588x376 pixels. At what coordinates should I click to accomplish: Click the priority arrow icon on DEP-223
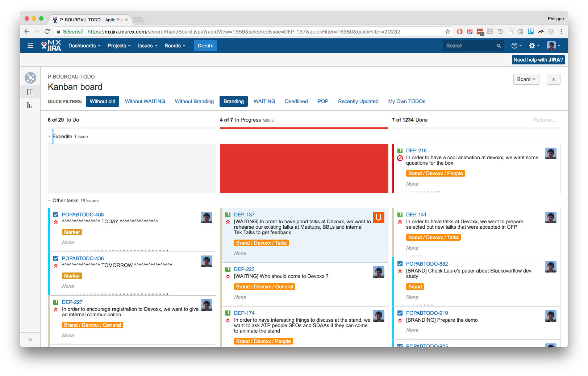228,277
